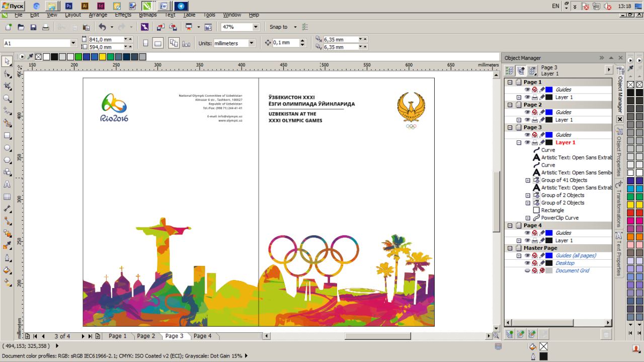Open the Text Properties docker tab

pyautogui.click(x=620, y=253)
